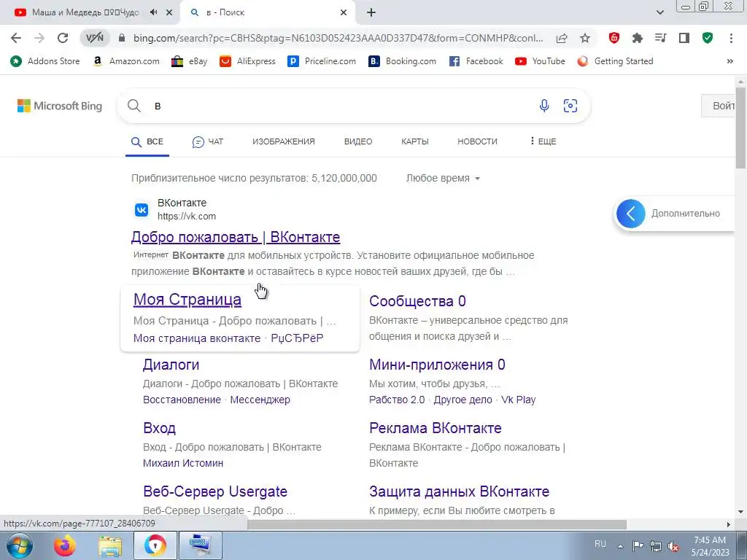Open the Защита данных ВКонтакте sitelink

coord(460,491)
